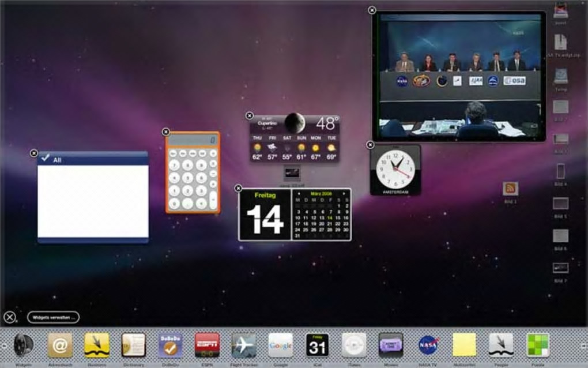This screenshot has width=588, height=368.
Task: Select the Bild 6 desktop file icon
Action: 561,236
